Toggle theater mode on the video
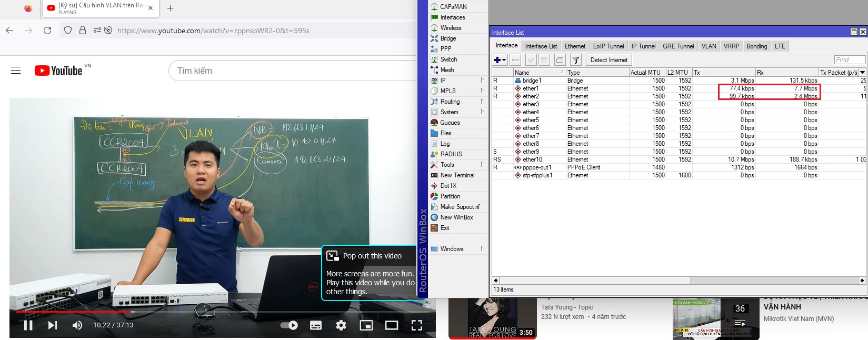 pyautogui.click(x=392, y=325)
